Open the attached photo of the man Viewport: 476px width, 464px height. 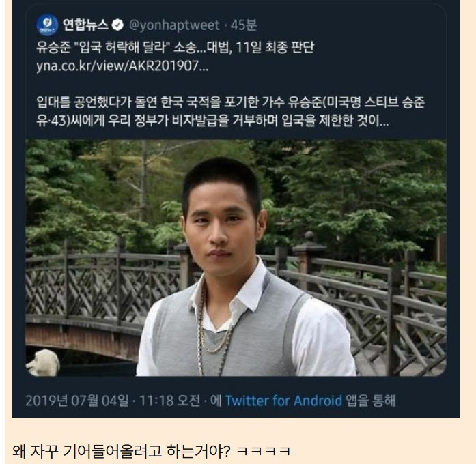(236, 258)
